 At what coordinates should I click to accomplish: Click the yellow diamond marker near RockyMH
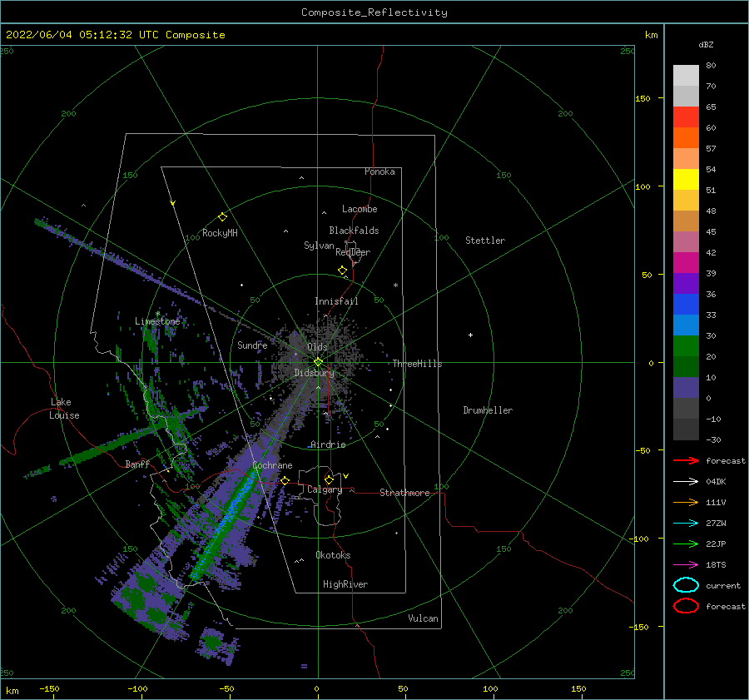point(222,217)
